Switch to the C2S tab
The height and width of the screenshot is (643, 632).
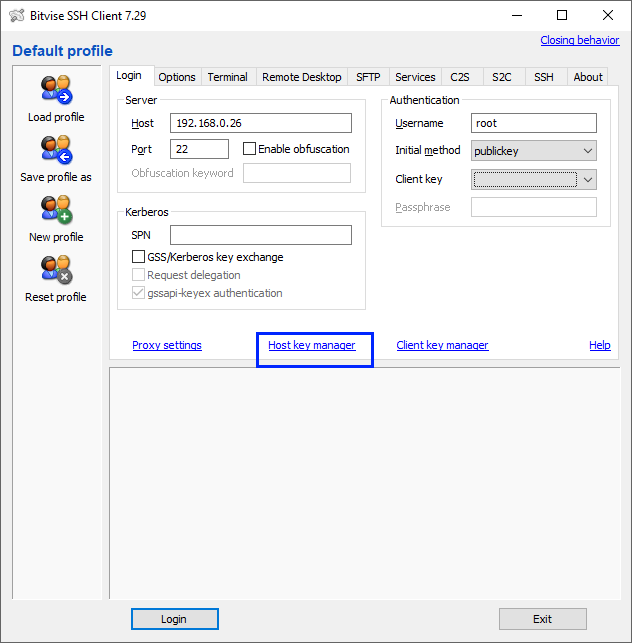click(x=460, y=77)
